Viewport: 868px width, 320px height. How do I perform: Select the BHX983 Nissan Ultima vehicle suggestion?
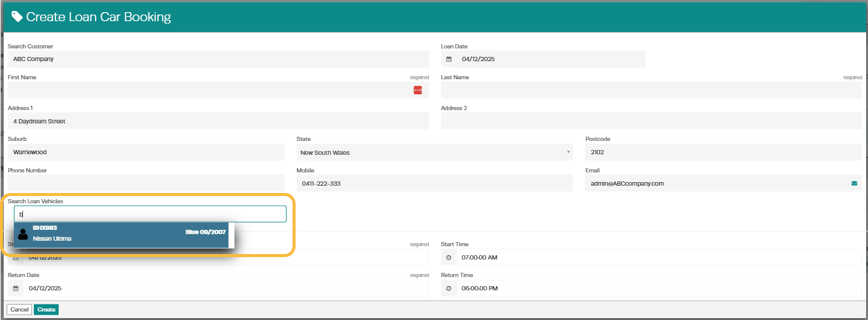[x=121, y=235]
